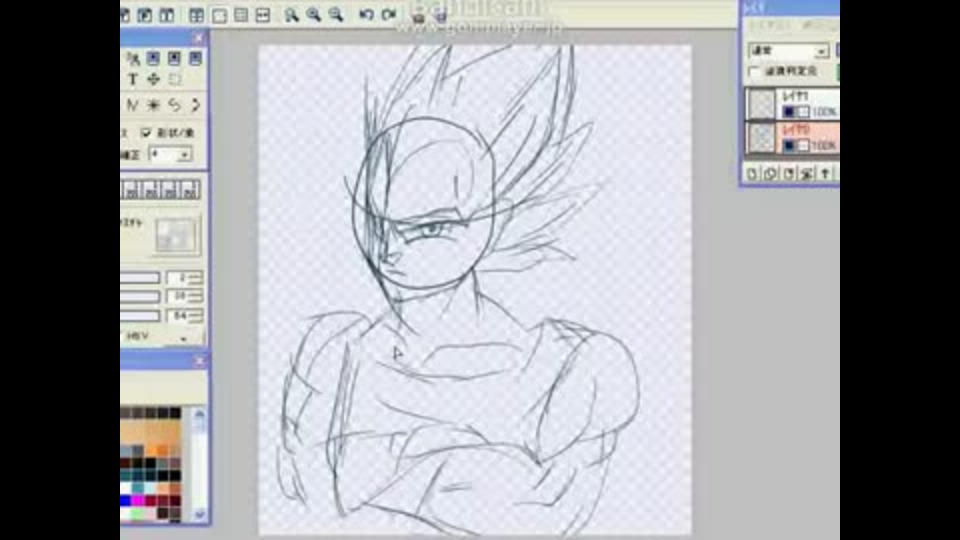Close the tool panel with its X button
The width and height of the screenshot is (960, 540).
(198, 39)
